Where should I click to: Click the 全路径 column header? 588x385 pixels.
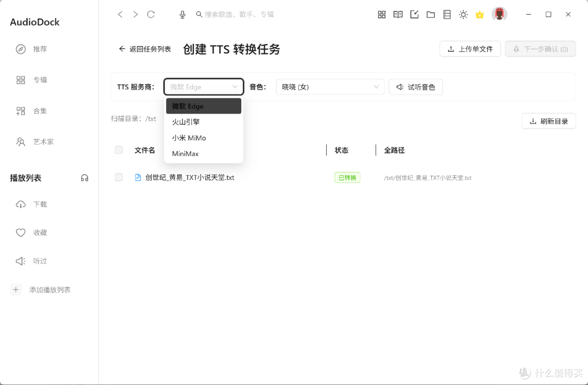394,150
